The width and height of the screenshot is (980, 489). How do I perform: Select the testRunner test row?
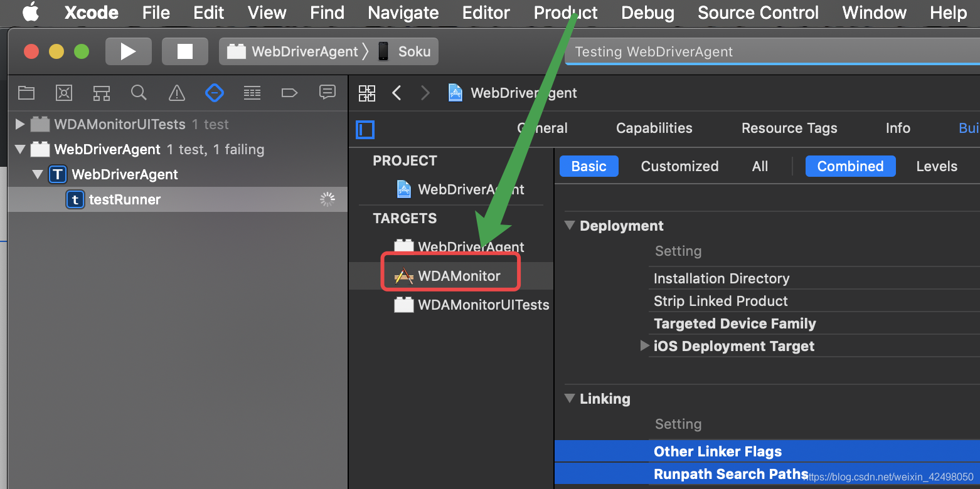[178, 199]
